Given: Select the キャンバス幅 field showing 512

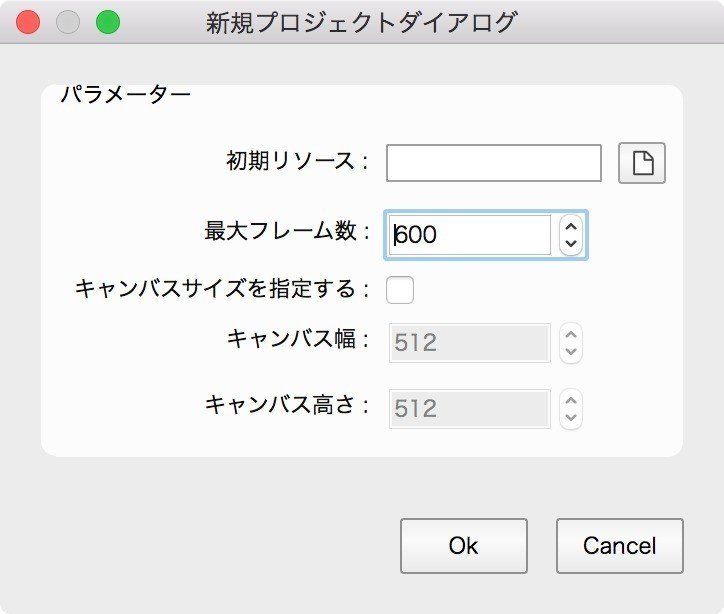Looking at the screenshot, I should pos(470,343).
